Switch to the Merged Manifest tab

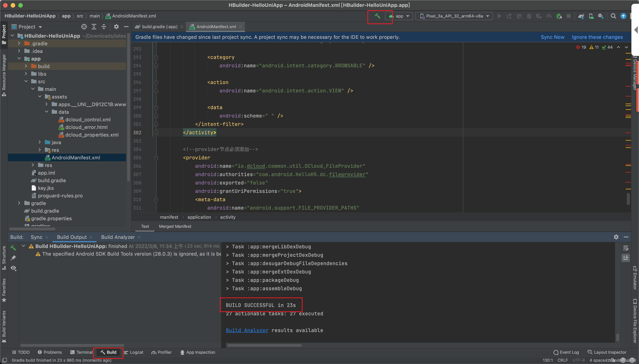click(x=175, y=226)
